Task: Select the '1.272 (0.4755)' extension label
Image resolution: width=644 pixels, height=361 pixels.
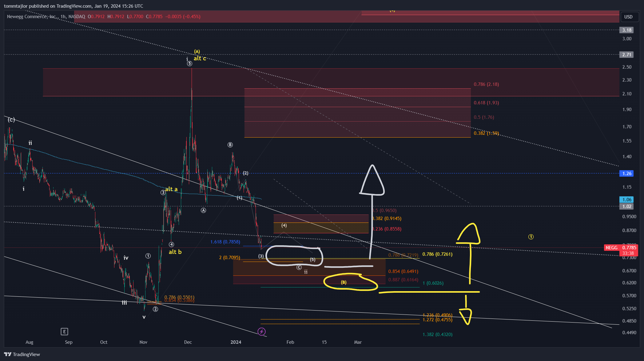Action: pos(437,320)
